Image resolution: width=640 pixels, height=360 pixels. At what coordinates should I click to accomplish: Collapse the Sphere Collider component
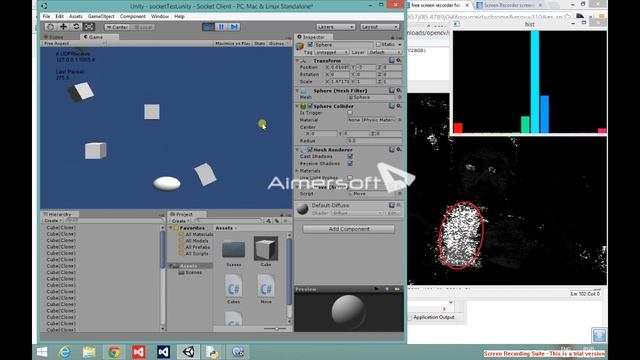coord(298,106)
